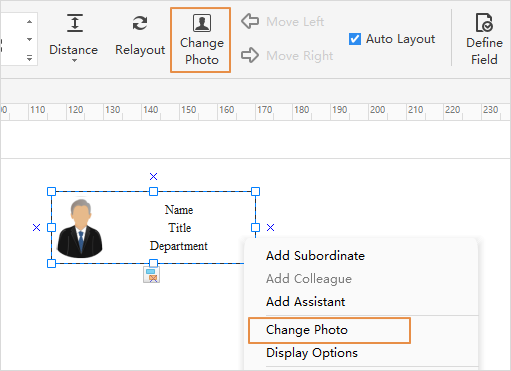Click the gallery scroll-up arrow
Image resolution: width=511 pixels, height=371 pixels.
tap(29, 22)
